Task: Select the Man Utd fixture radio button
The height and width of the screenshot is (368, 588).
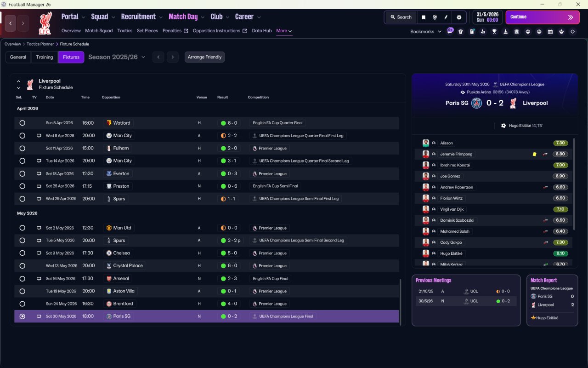Action: [22, 228]
